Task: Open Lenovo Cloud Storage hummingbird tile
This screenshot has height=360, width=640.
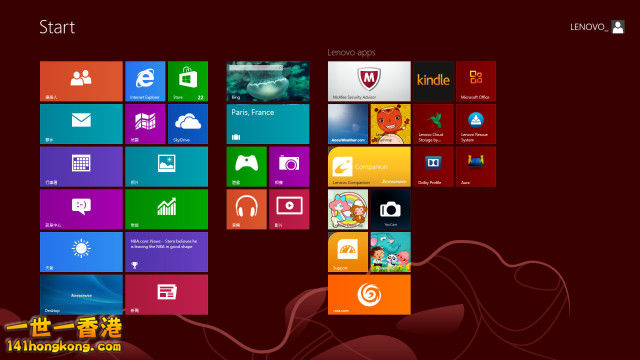Action: point(433,124)
